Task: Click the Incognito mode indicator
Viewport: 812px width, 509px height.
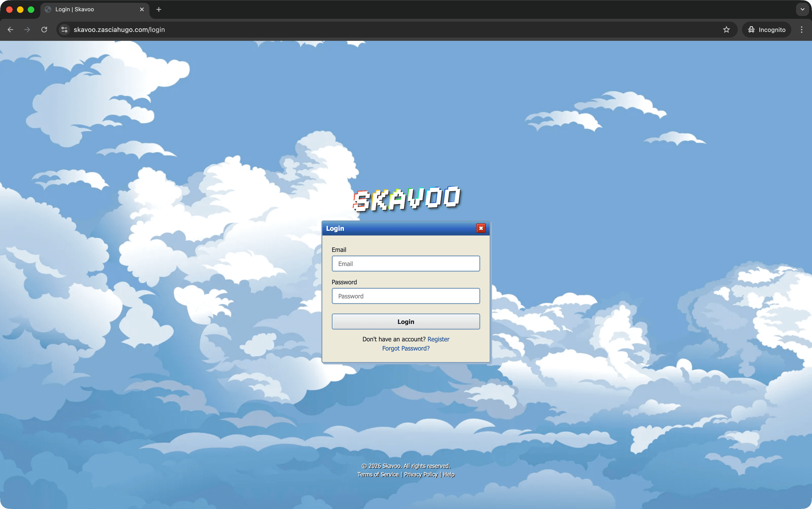Action: click(x=766, y=30)
